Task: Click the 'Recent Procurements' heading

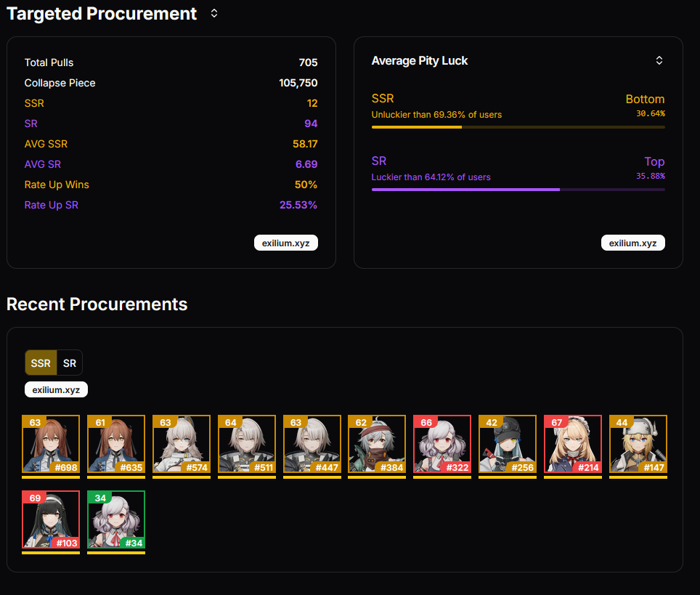Action: tap(97, 304)
